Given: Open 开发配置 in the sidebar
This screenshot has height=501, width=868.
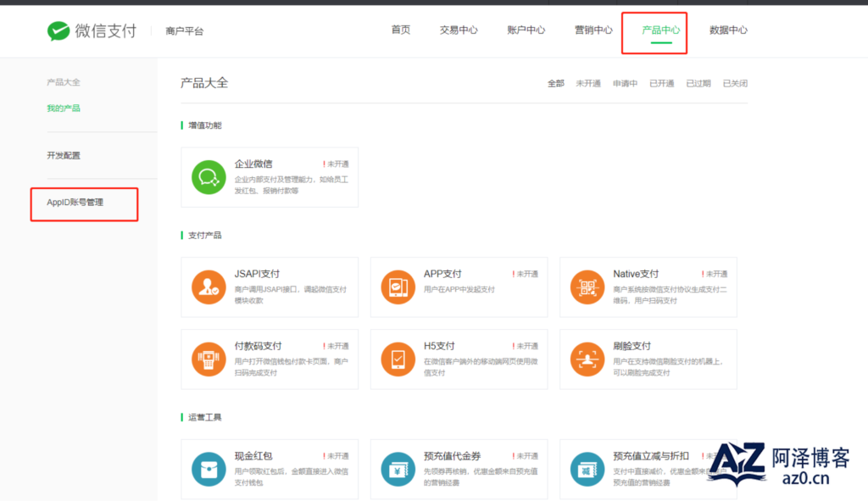Looking at the screenshot, I should [x=64, y=156].
